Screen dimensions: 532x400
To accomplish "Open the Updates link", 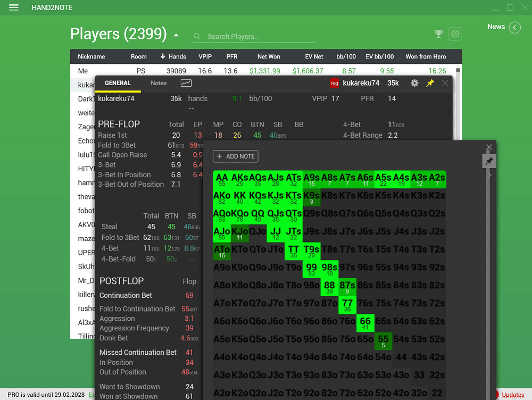I will [x=513, y=395].
